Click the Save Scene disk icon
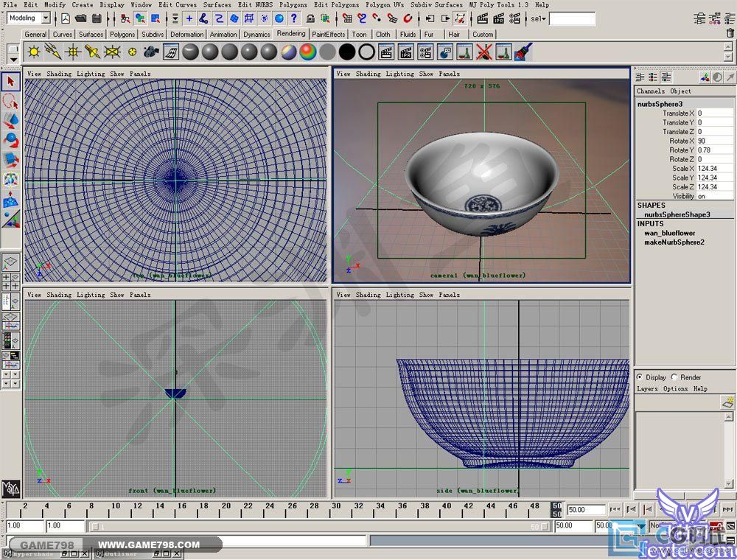737x560 pixels. coord(97,19)
